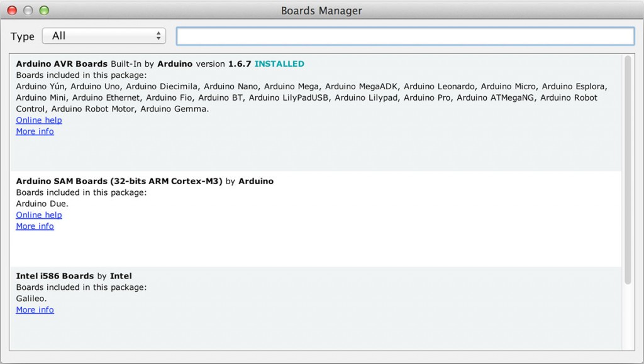Screen dimensions: 644x364
Task: Focus the board search filter field
Action: click(406, 36)
